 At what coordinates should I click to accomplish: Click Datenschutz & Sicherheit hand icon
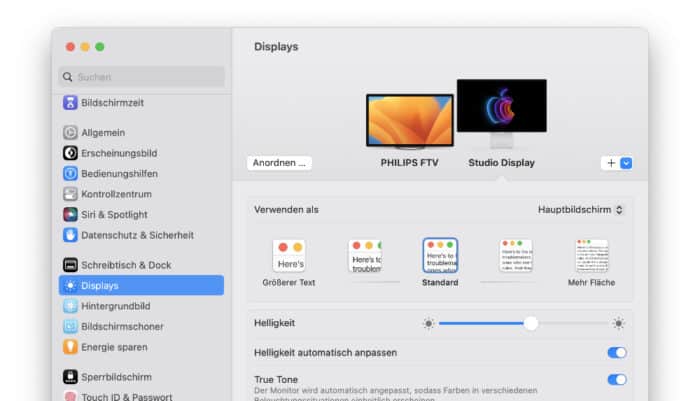click(70, 235)
